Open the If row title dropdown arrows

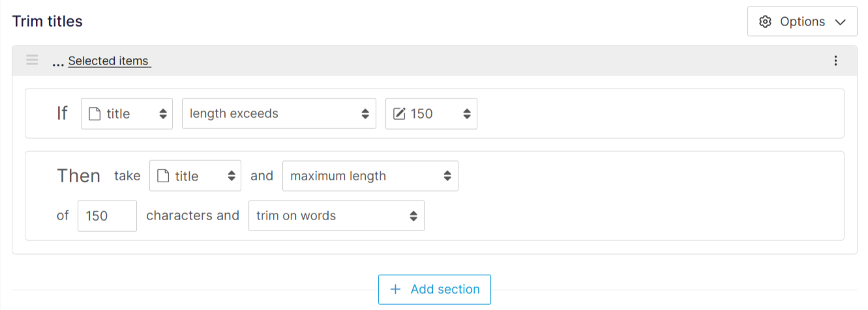coord(162,114)
